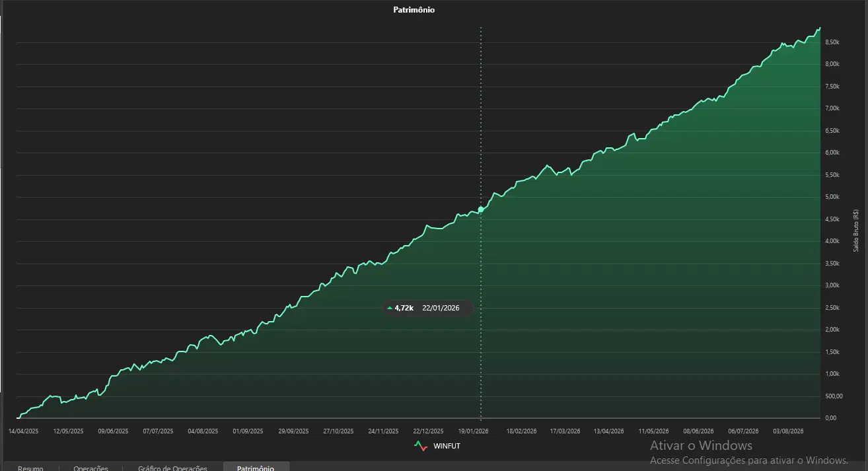Click the 27/10/2025 date axis label
The width and height of the screenshot is (868, 471).
(x=338, y=431)
